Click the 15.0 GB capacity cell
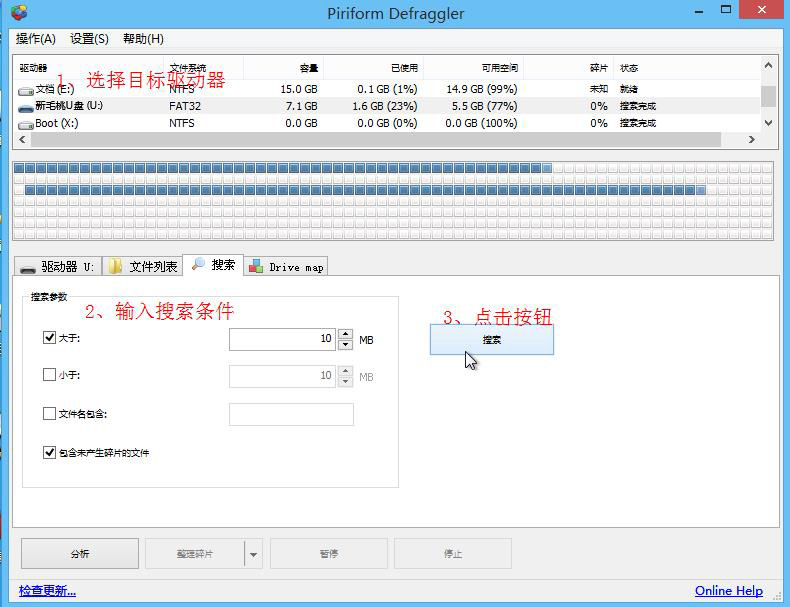The image size is (790, 607). point(299,89)
